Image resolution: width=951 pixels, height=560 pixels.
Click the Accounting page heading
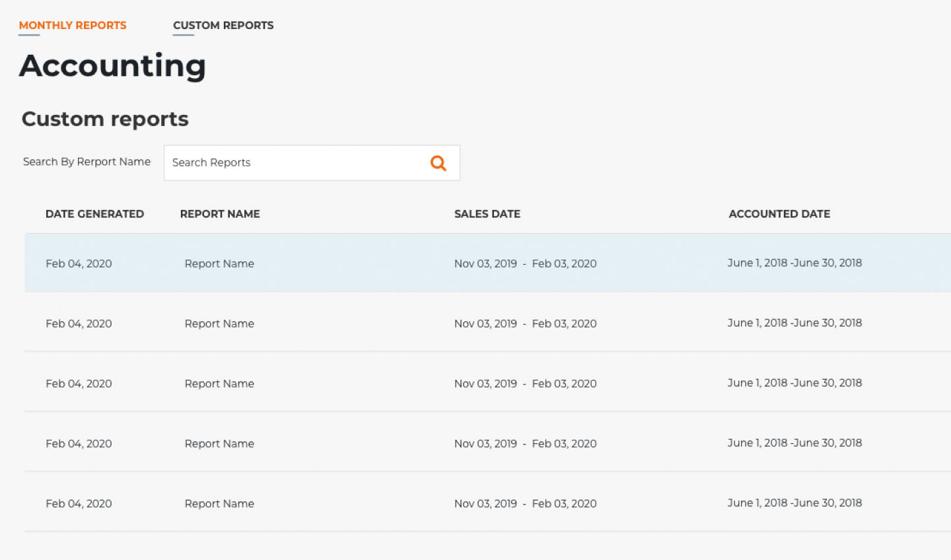pyautogui.click(x=112, y=65)
